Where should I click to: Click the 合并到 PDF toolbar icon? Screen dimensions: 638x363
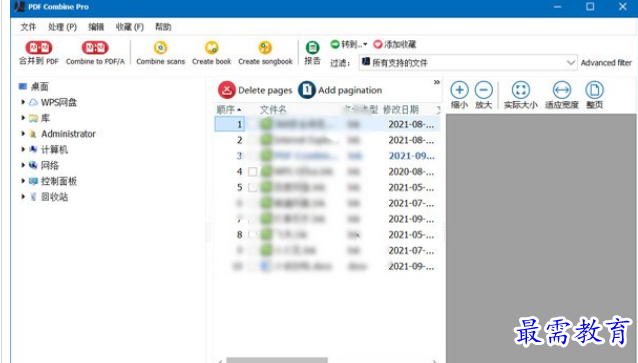(x=39, y=48)
